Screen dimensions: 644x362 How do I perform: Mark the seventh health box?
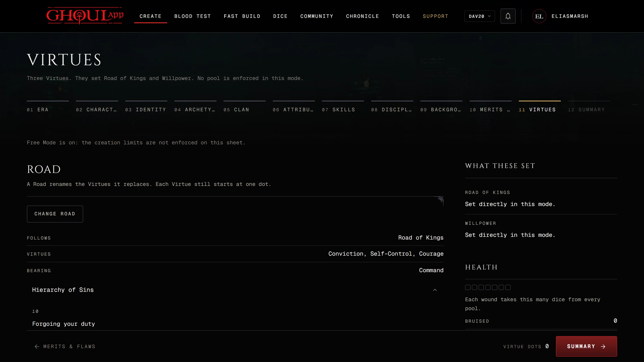click(x=508, y=287)
